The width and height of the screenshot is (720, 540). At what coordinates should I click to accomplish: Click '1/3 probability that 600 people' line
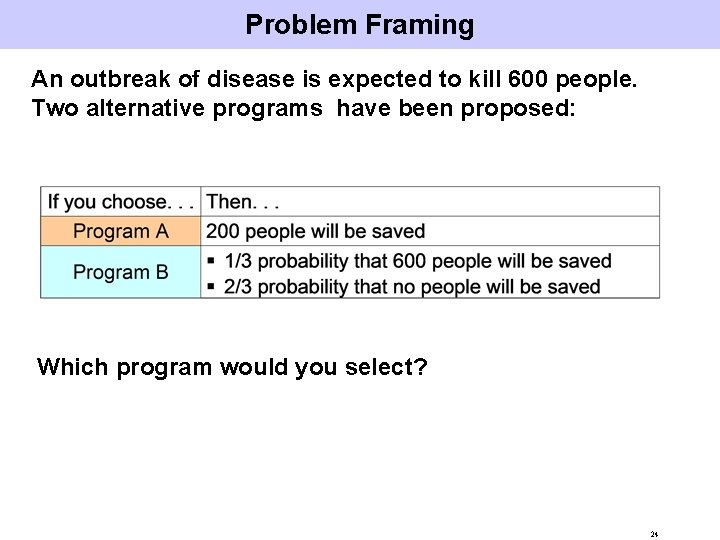tap(418, 261)
